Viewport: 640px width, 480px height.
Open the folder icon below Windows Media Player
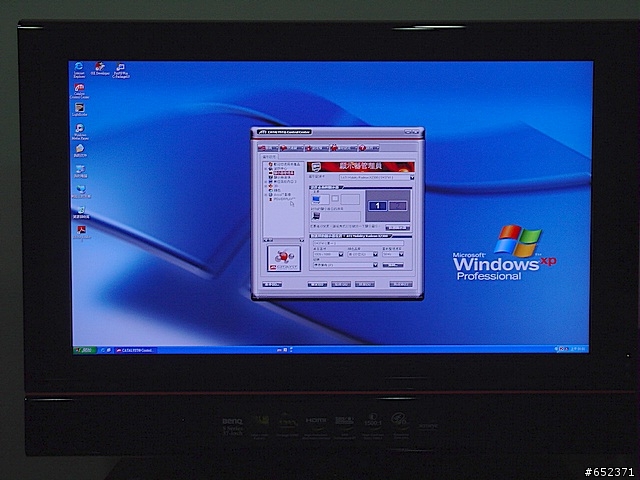(80, 151)
